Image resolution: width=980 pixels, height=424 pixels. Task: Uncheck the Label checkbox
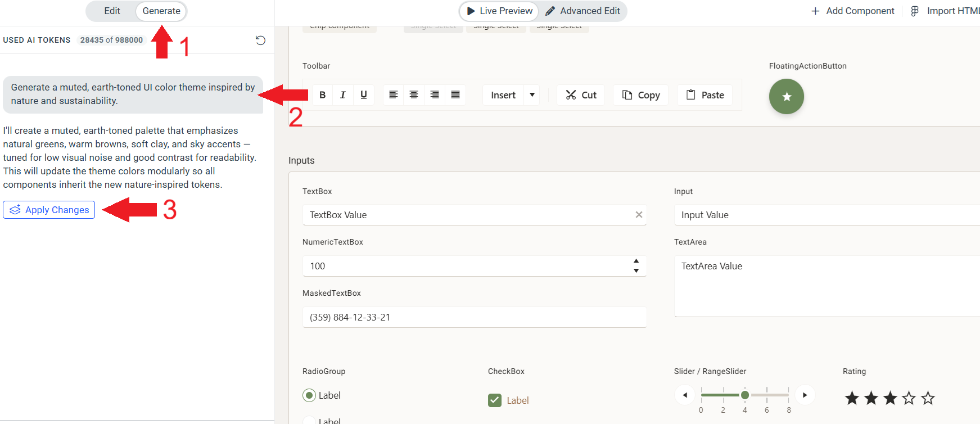point(495,400)
